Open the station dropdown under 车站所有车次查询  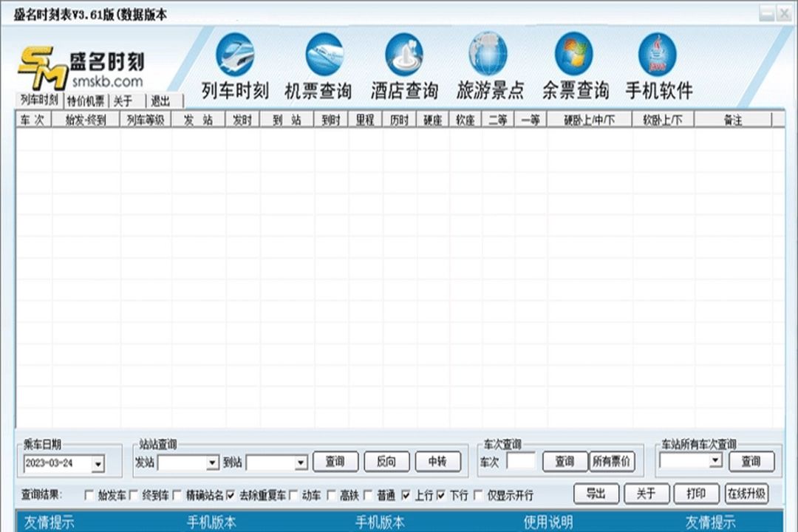click(x=715, y=462)
